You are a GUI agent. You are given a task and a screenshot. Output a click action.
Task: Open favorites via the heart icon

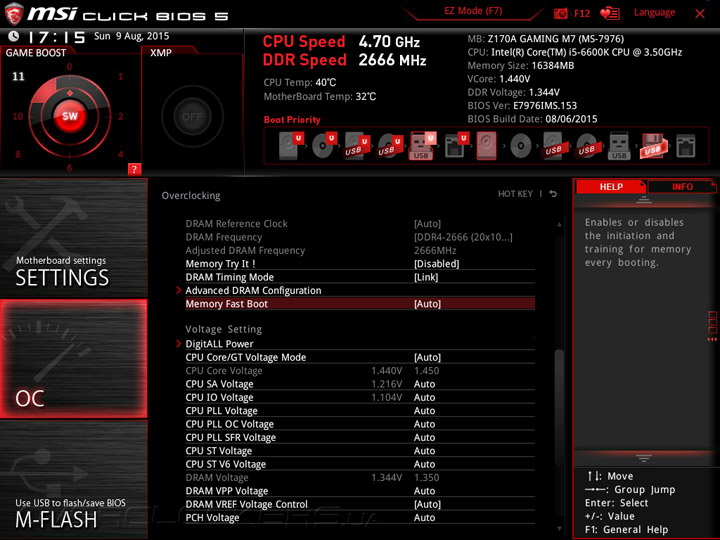point(609,13)
